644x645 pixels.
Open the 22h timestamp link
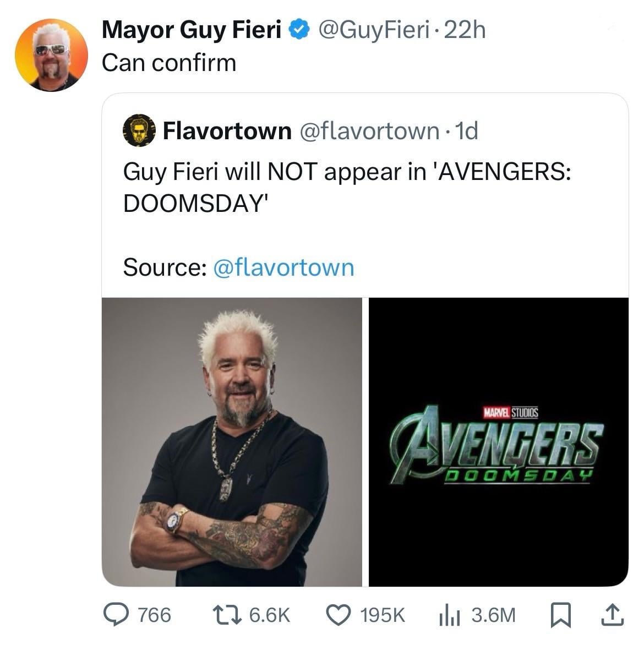(465, 30)
